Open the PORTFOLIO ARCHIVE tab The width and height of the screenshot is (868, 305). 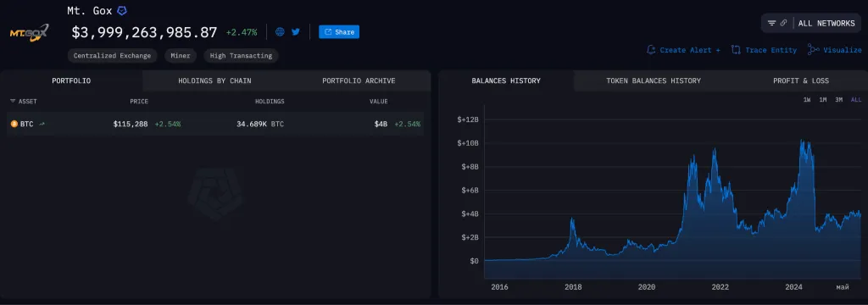coord(359,80)
